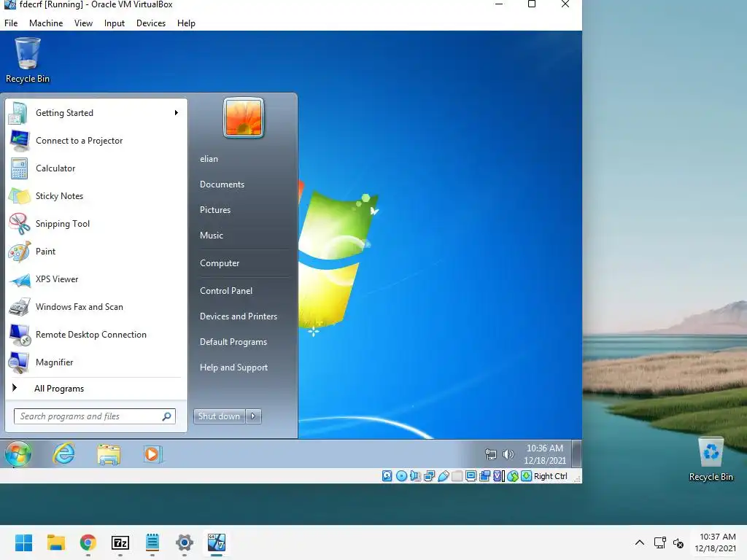Open the Documents library link

coord(222,184)
